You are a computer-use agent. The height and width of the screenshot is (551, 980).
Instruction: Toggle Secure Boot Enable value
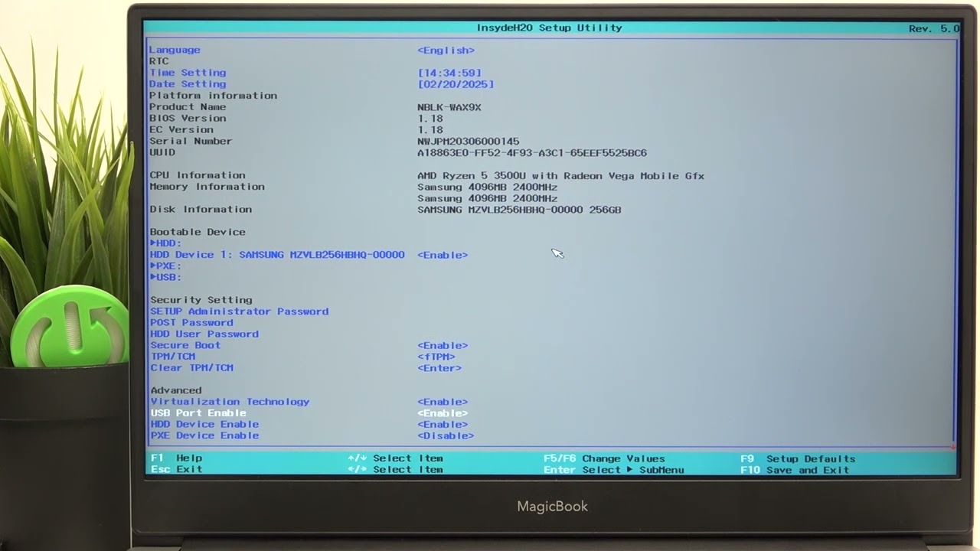click(x=443, y=346)
